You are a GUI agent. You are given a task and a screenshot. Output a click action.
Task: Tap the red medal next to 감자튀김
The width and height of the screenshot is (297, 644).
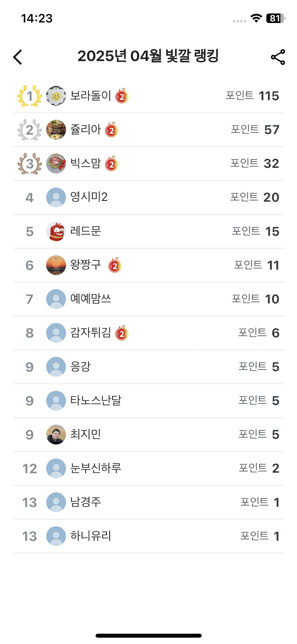pos(122,333)
